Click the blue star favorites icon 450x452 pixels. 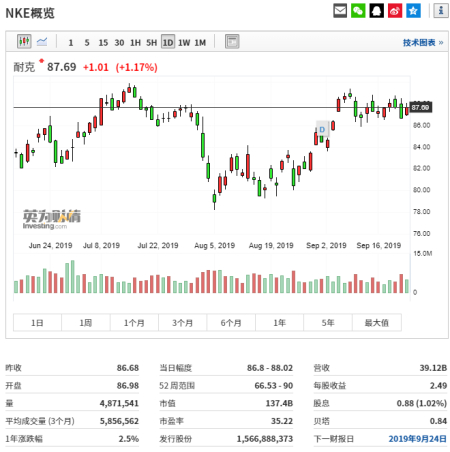[x=413, y=11]
